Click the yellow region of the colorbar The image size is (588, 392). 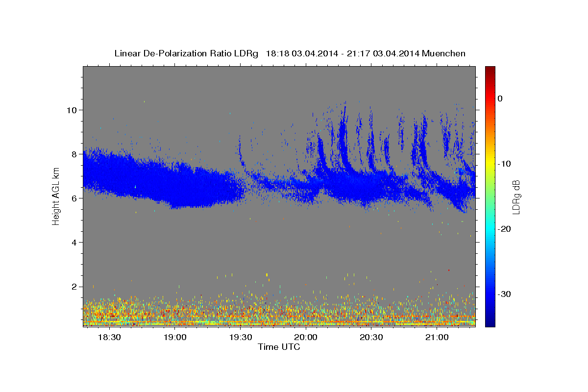pos(490,162)
